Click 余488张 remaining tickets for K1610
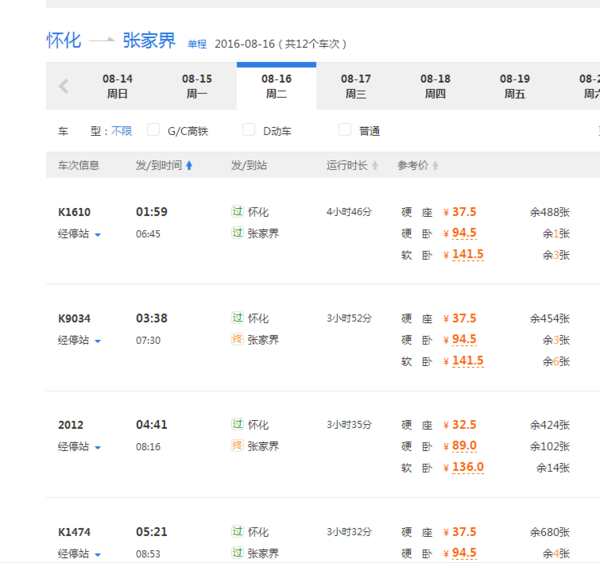600x563 pixels. pos(550,212)
